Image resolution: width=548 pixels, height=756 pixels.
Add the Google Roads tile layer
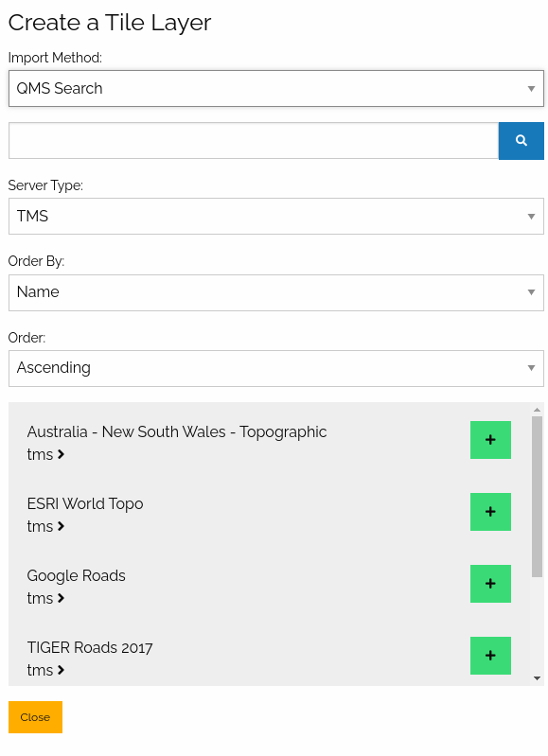[x=490, y=584]
